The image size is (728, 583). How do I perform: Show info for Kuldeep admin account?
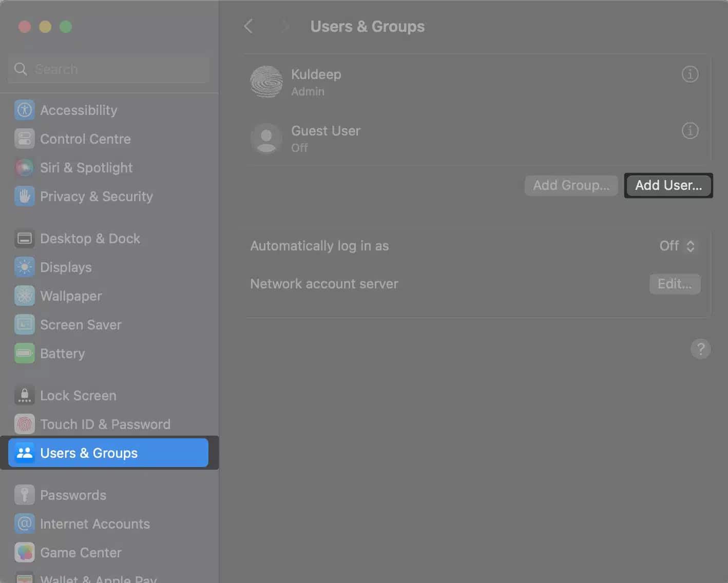690,74
